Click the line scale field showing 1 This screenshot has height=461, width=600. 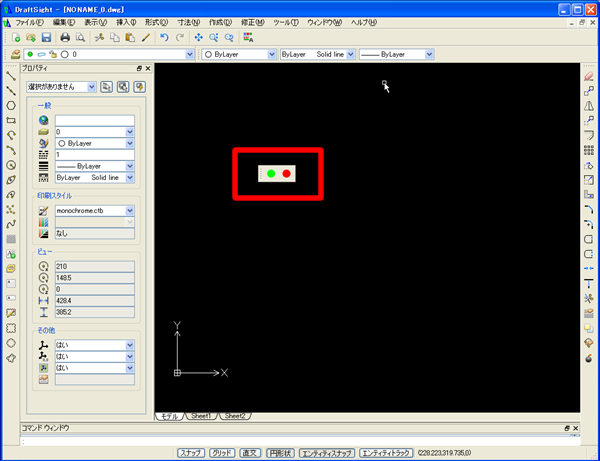click(x=95, y=155)
